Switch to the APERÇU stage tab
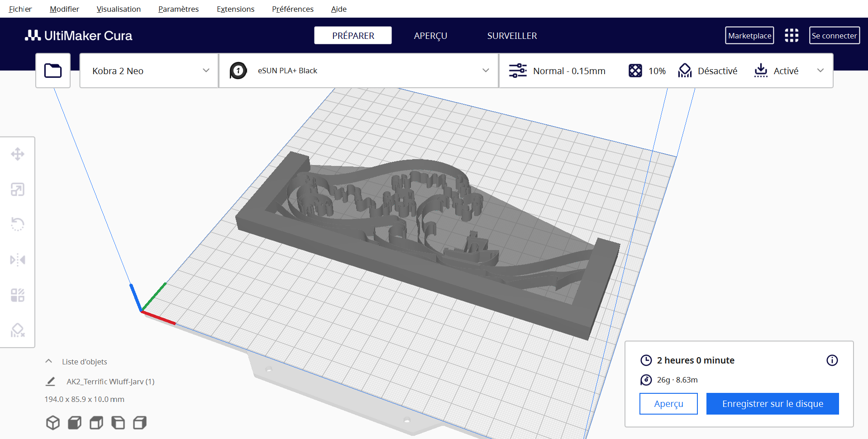The height and width of the screenshot is (439, 868). point(430,35)
